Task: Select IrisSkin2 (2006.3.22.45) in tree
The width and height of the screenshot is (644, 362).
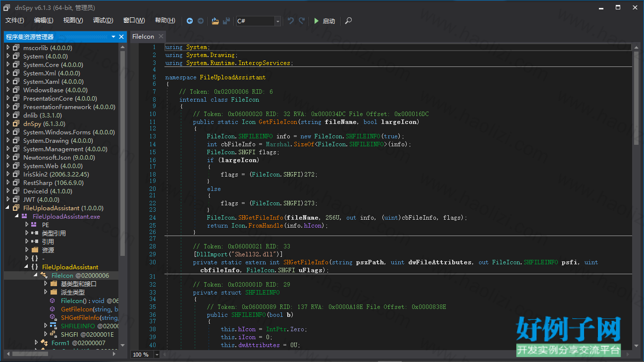Action: (56, 175)
